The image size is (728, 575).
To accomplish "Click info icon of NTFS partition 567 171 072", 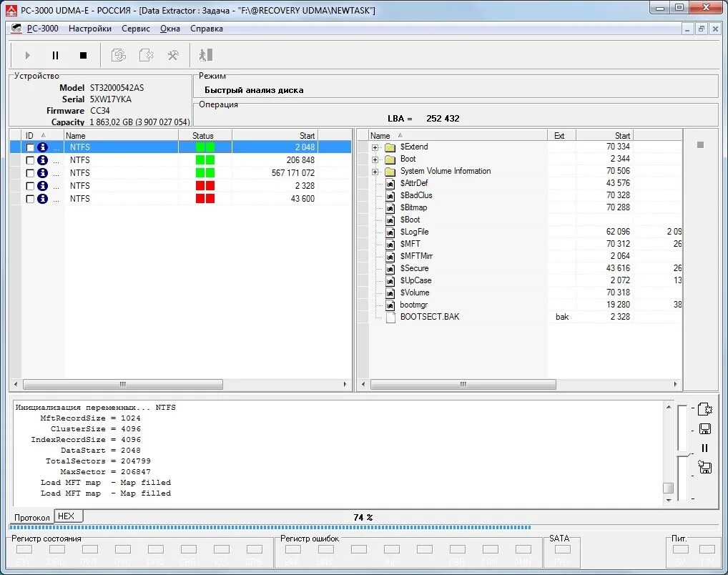I will pyautogui.click(x=42, y=173).
